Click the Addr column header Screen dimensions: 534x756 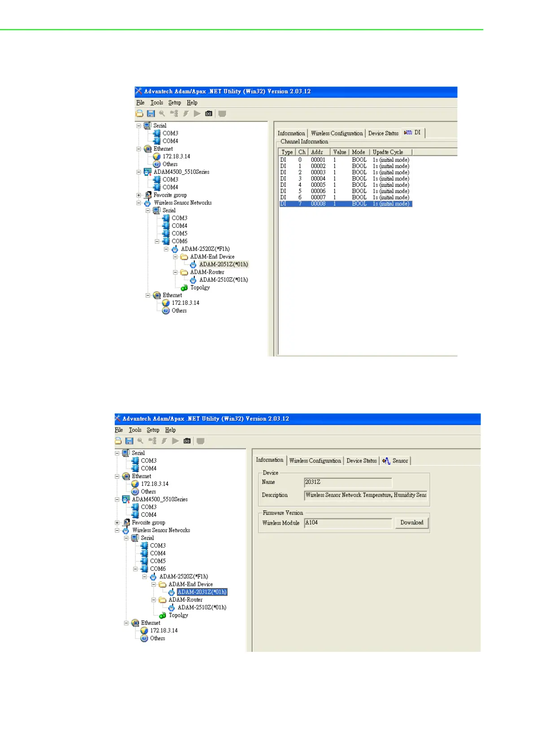coord(319,152)
